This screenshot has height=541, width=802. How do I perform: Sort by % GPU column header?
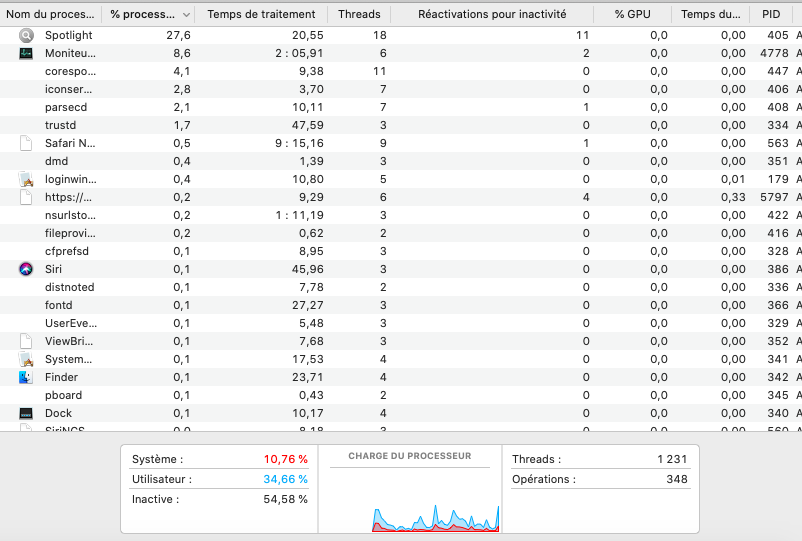(x=633, y=14)
